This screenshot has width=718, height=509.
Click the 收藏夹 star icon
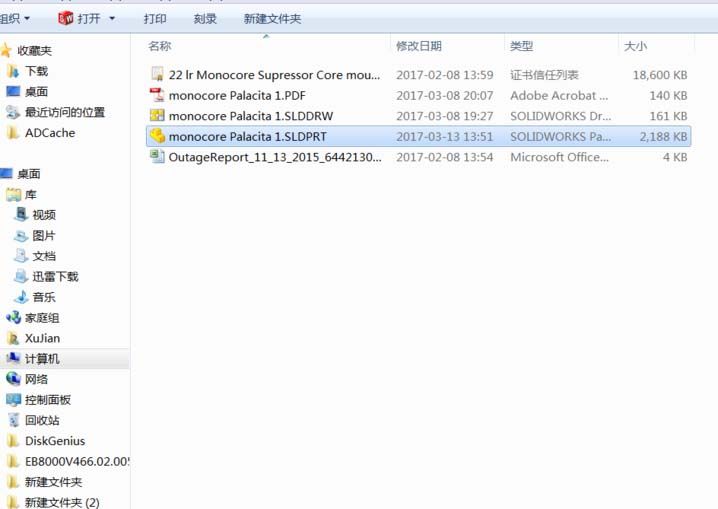6,50
